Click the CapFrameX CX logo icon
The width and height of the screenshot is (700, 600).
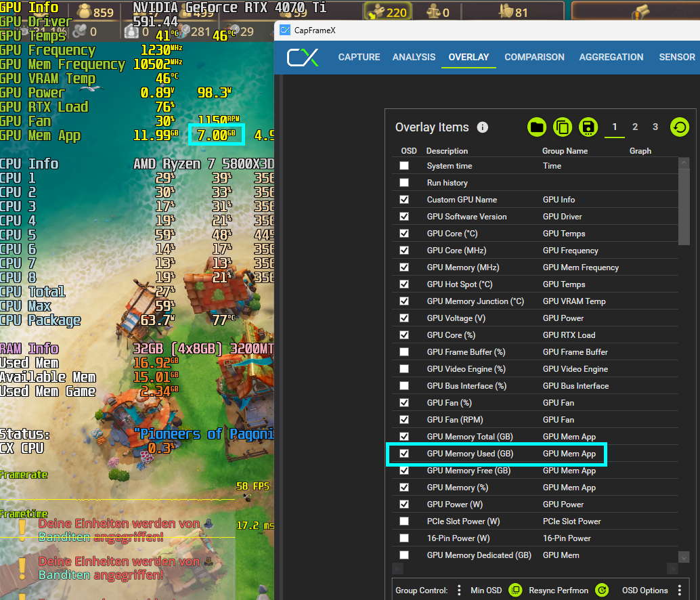click(x=302, y=58)
